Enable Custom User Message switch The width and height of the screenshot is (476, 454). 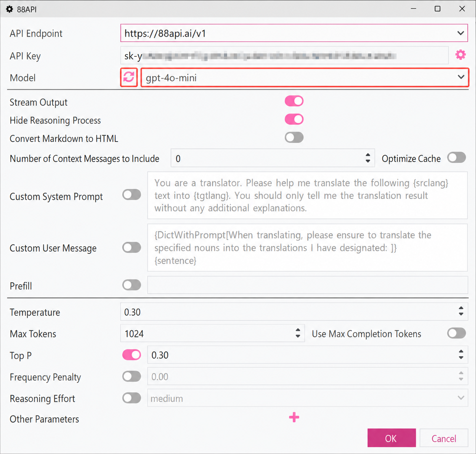coord(132,248)
